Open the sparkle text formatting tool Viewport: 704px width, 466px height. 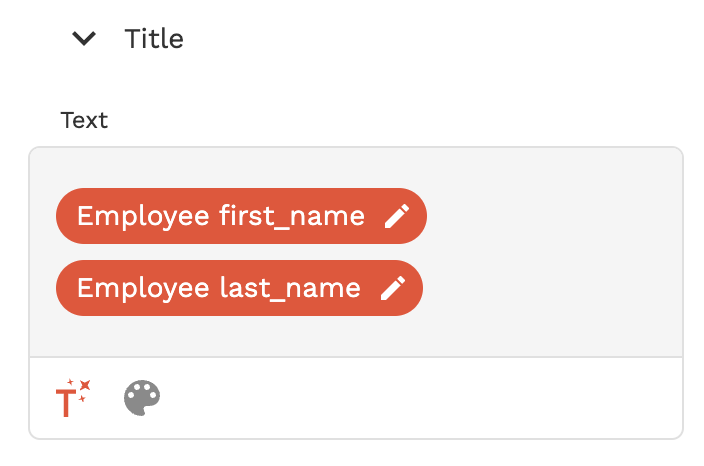point(73,398)
